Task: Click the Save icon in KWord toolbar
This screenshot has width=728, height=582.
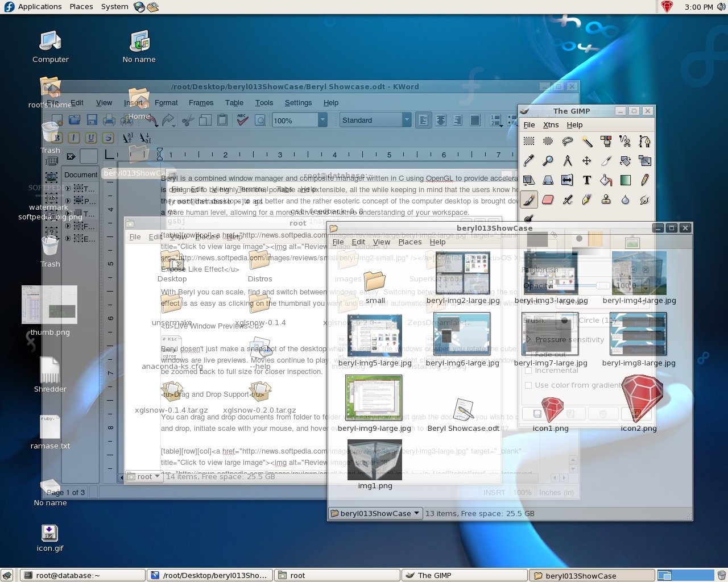Action: 92,120
